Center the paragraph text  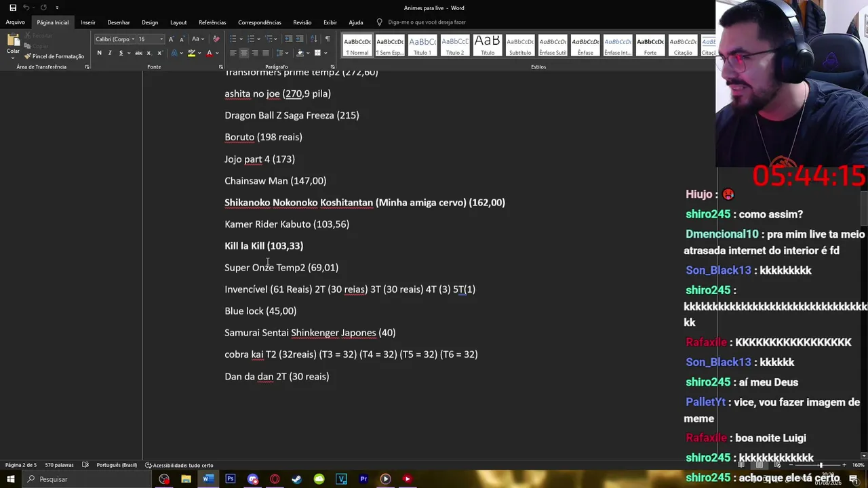point(244,53)
